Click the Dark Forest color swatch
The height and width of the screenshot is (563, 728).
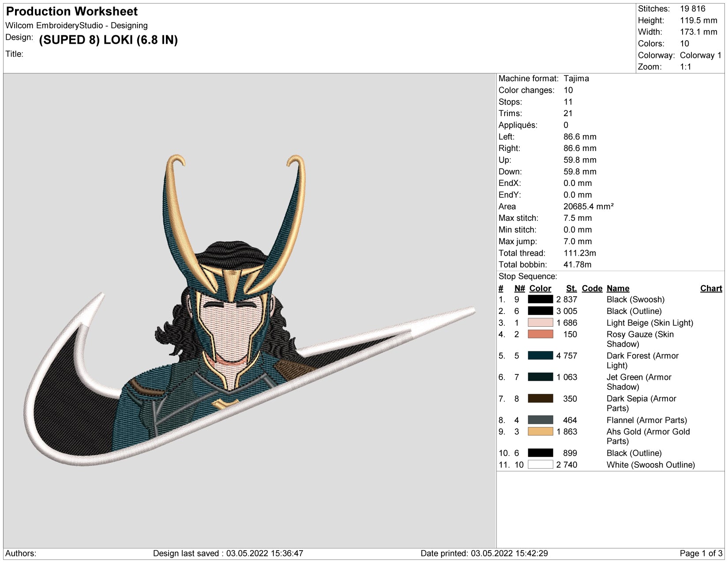click(x=540, y=355)
